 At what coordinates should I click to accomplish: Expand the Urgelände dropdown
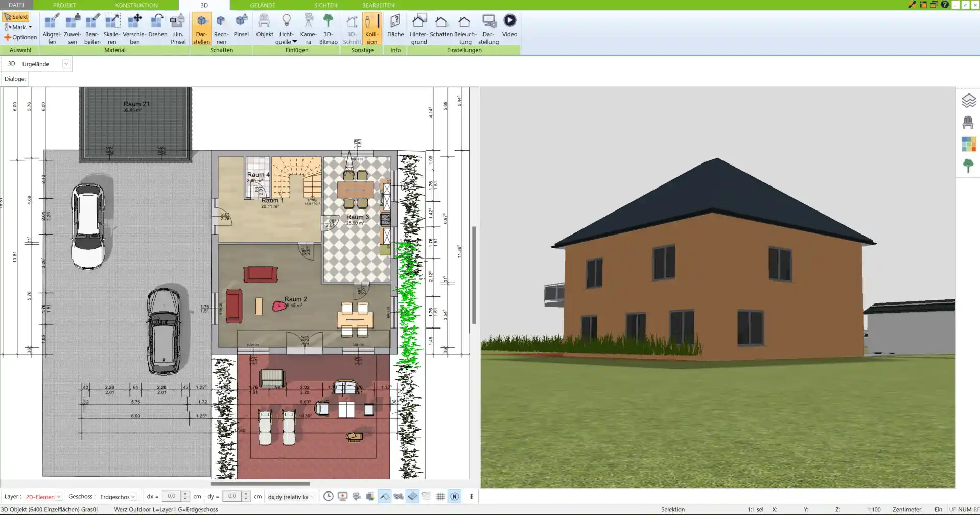click(x=66, y=64)
